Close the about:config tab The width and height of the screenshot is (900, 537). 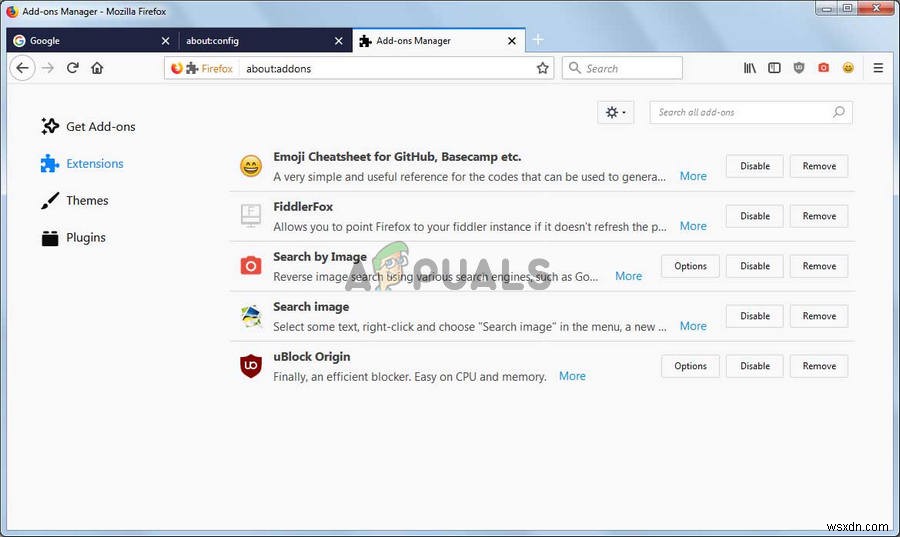pos(339,41)
